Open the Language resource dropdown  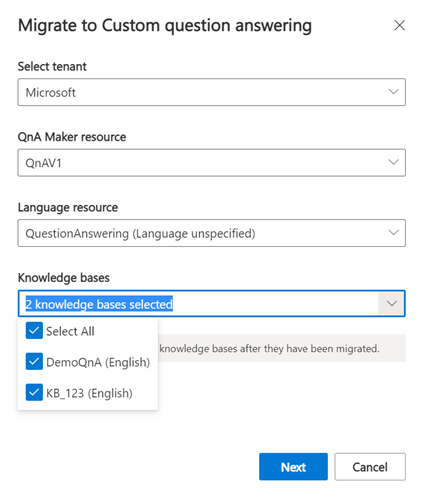point(211,233)
